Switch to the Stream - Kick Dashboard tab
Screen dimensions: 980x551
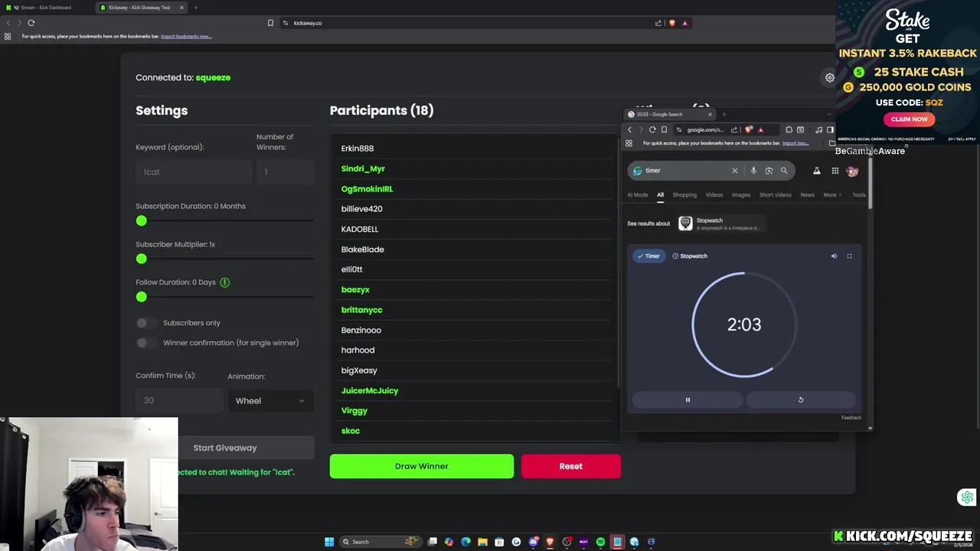(x=46, y=8)
